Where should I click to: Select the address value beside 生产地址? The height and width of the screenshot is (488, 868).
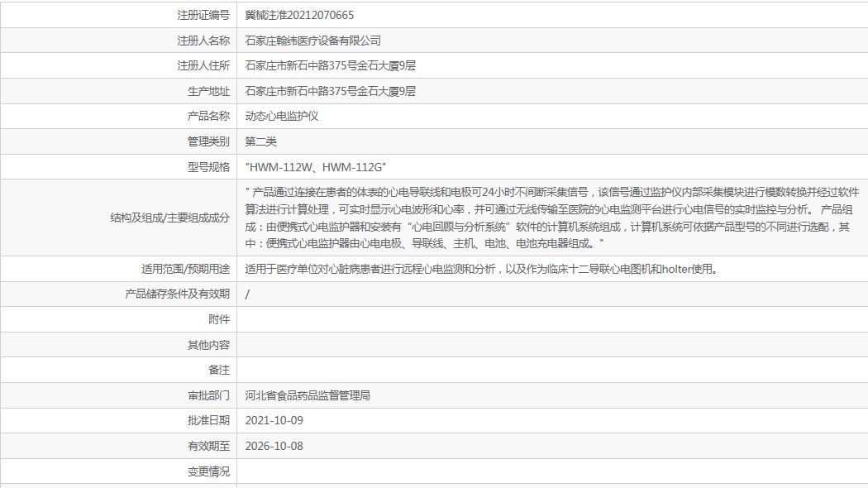point(330,91)
